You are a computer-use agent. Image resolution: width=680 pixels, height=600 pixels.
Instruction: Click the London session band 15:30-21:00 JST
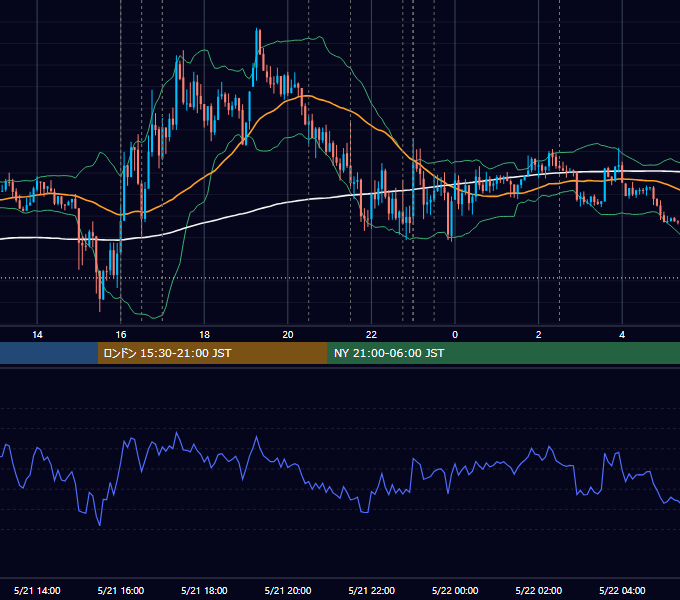click(212, 353)
